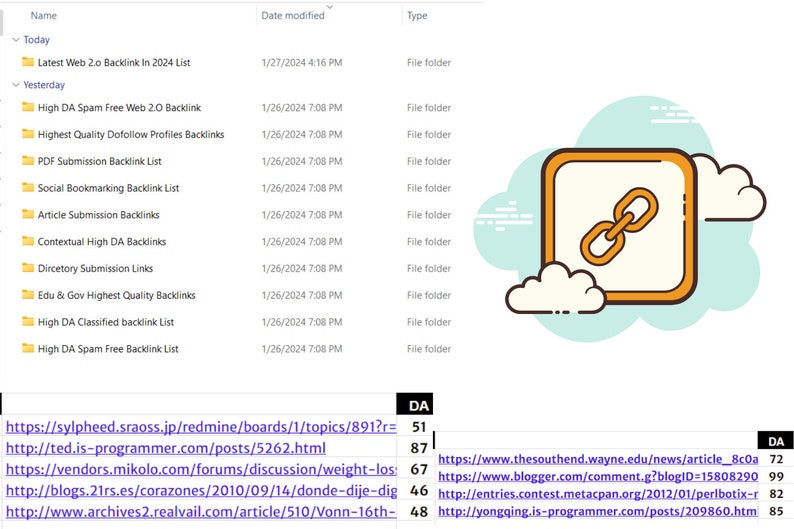Viewport: 794px width, 529px height.
Task: Click folder icon of High DA Classified list
Action: coord(28,322)
